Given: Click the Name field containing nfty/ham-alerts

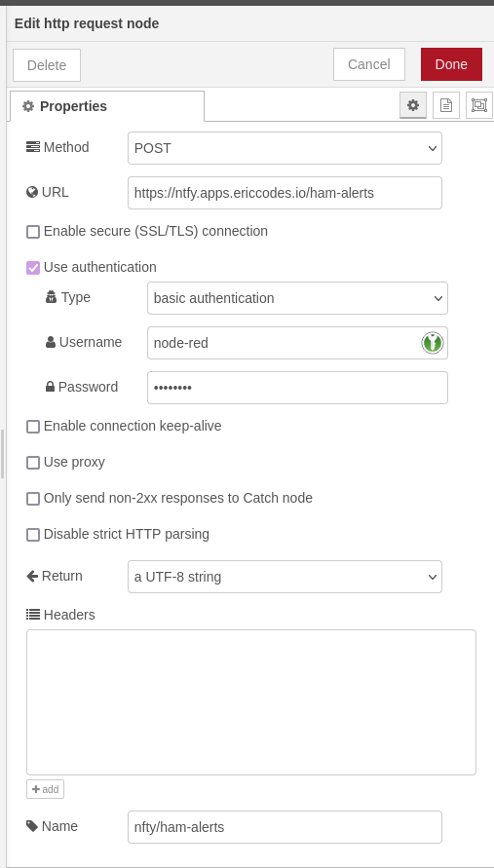Looking at the screenshot, I should coord(285,827).
